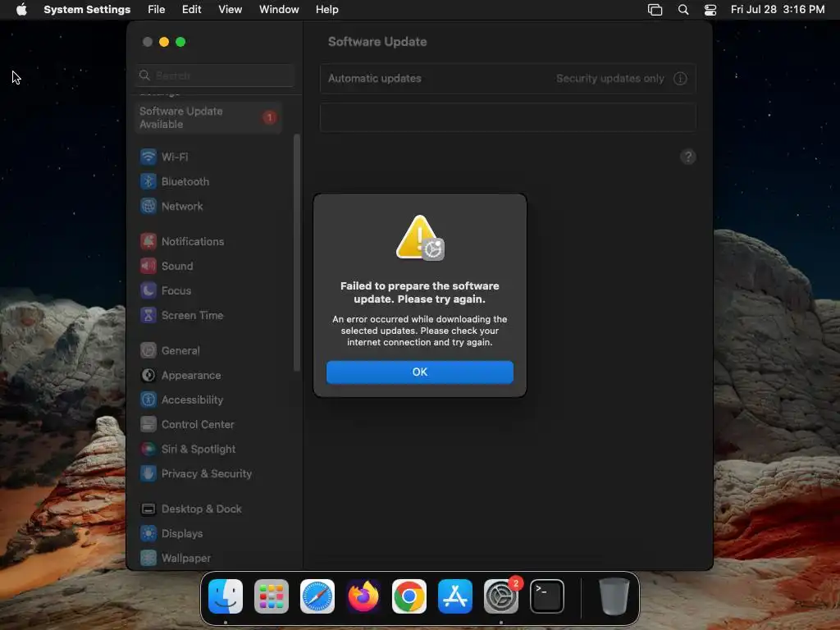The image size is (840, 630).
Task: Open Wi-Fi settings icon in sidebar
Action: pyautogui.click(x=148, y=157)
